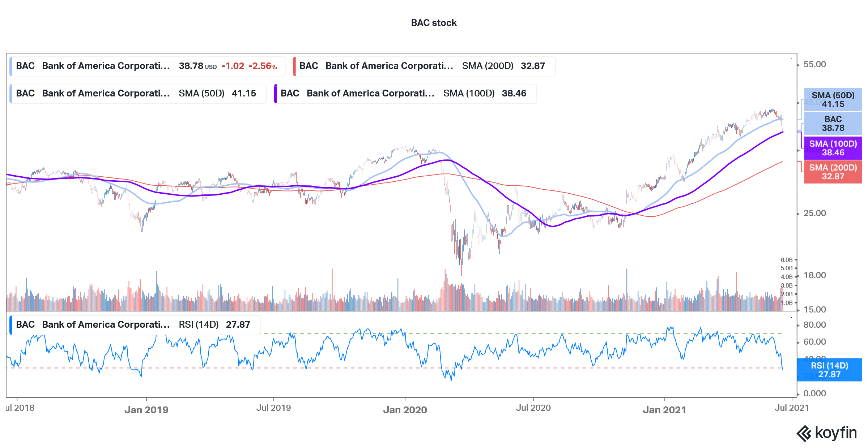Click the purple SMA (100D) legend color bar
This screenshot has width=868, height=448.
click(x=275, y=94)
